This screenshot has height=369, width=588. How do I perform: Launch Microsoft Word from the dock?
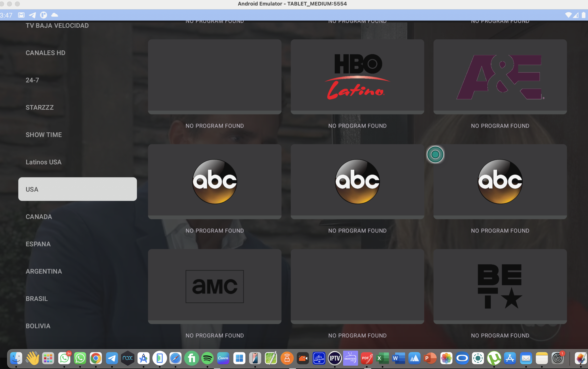point(399,358)
